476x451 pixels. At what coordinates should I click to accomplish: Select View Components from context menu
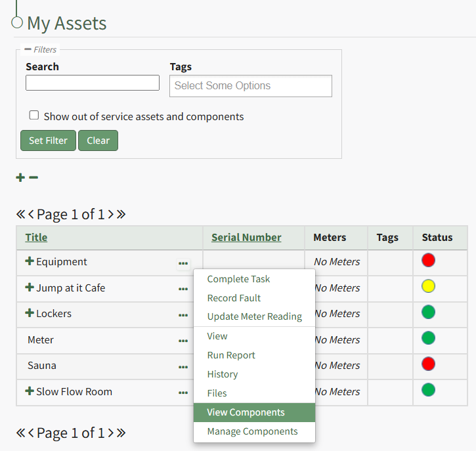click(246, 412)
